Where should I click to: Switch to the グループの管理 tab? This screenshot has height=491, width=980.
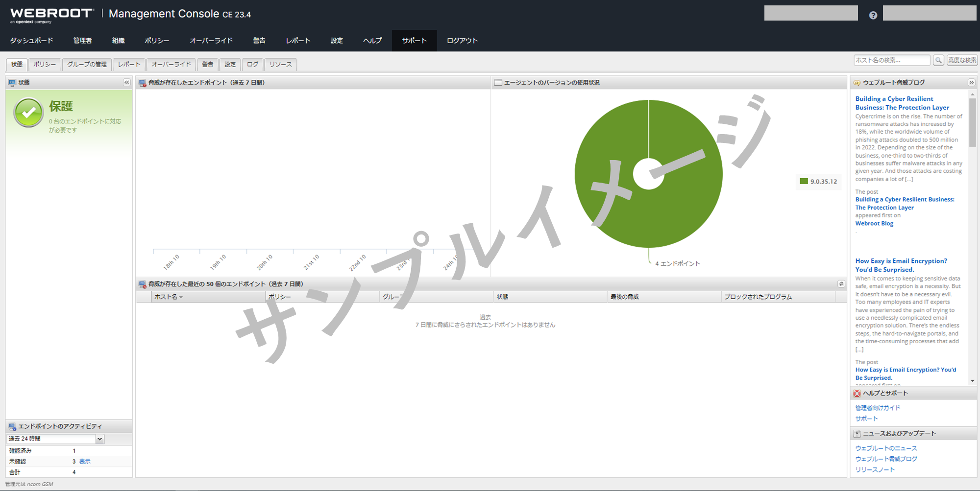87,64
